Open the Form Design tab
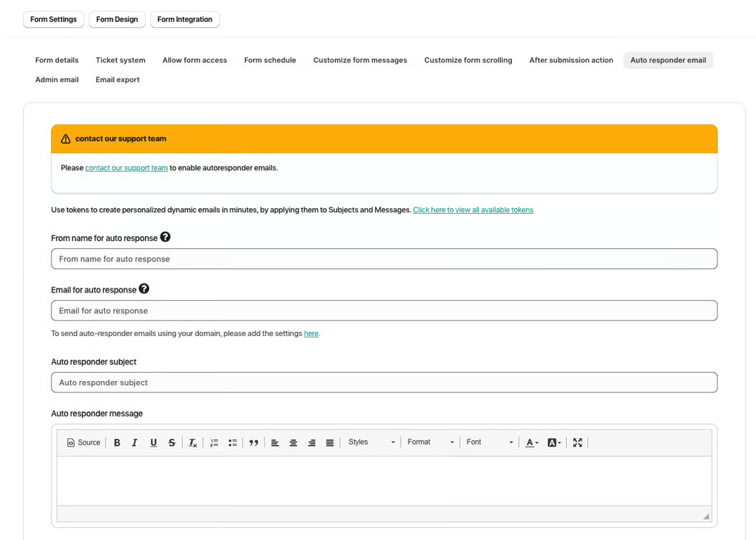756x540 pixels. [x=117, y=19]
